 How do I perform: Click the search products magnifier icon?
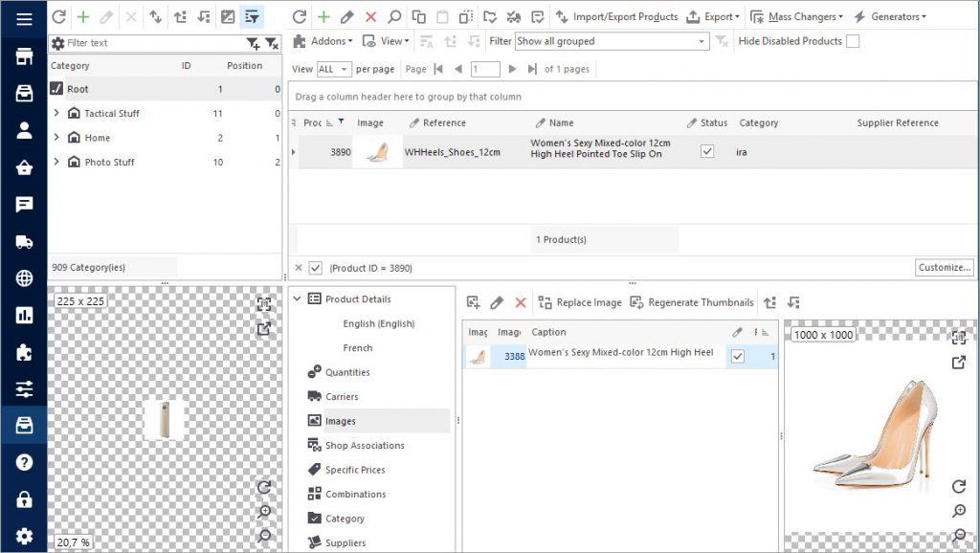pos(394,17)
